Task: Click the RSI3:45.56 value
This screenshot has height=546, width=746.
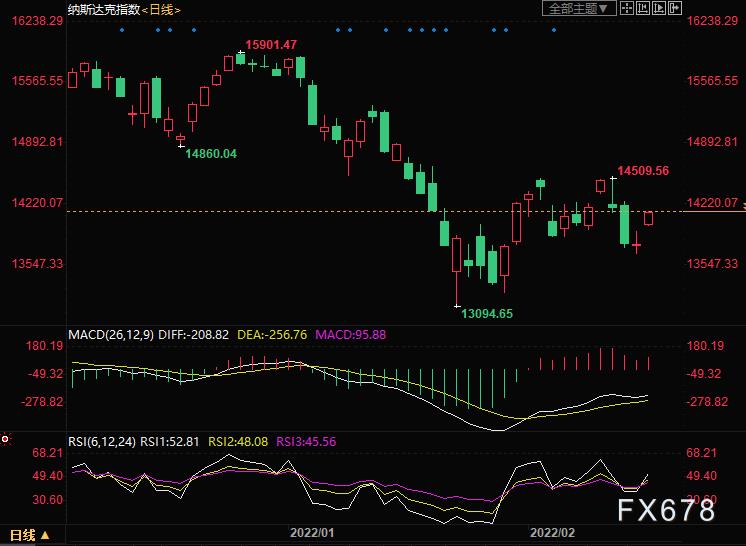Action: pyautogui.click(x=306, y=442)
